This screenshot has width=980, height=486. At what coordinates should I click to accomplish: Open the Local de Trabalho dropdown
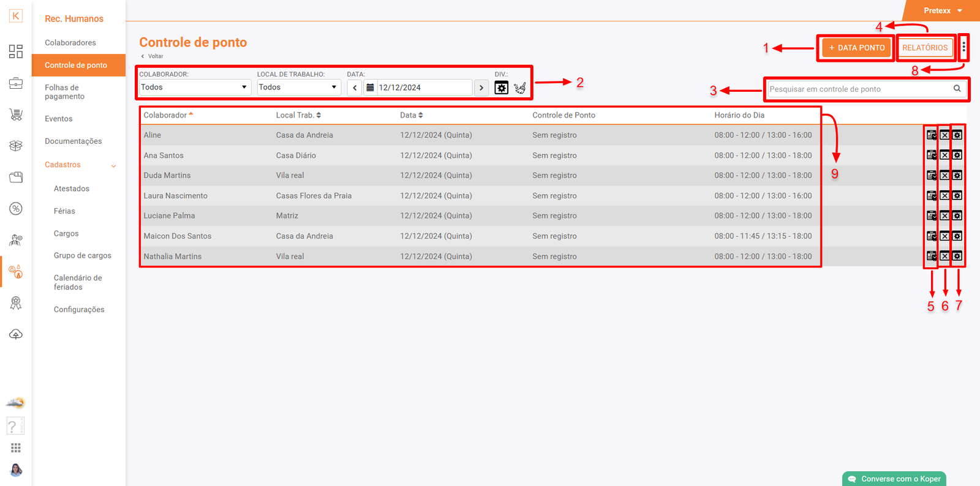(x=298, y=88)
